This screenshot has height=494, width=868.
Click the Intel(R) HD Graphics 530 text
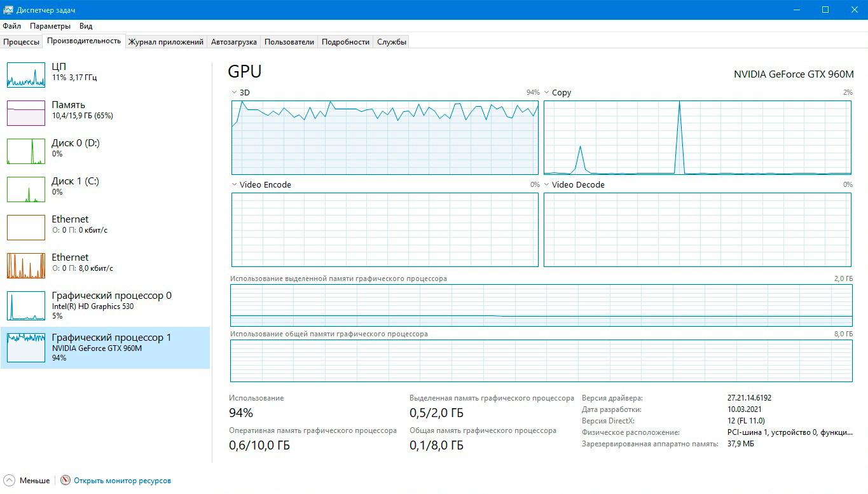(x=92, y=306)
